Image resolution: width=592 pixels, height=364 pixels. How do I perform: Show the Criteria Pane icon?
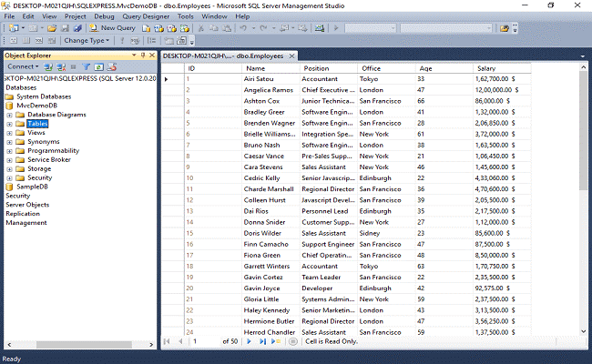click(26, 40)
